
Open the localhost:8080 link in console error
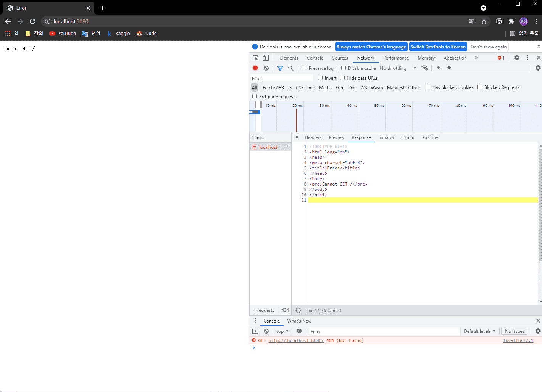tap(296, 340)
